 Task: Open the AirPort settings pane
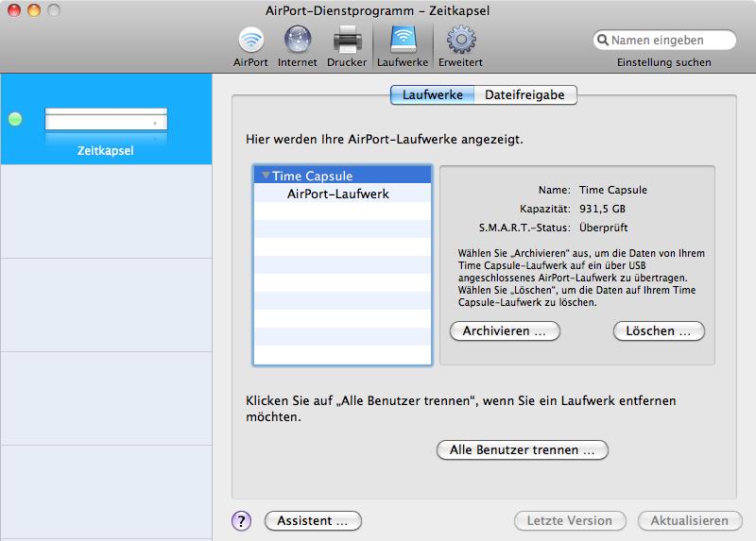(250, 46)
